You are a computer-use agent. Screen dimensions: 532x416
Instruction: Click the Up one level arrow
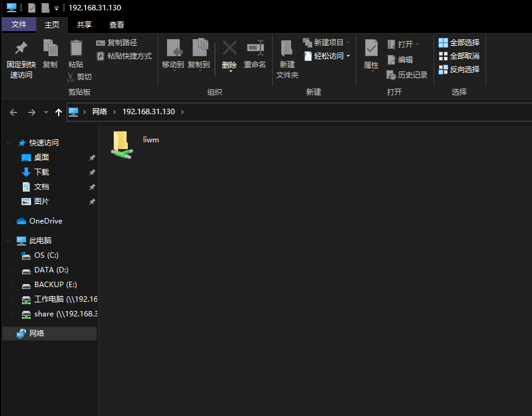pos(59,112)
